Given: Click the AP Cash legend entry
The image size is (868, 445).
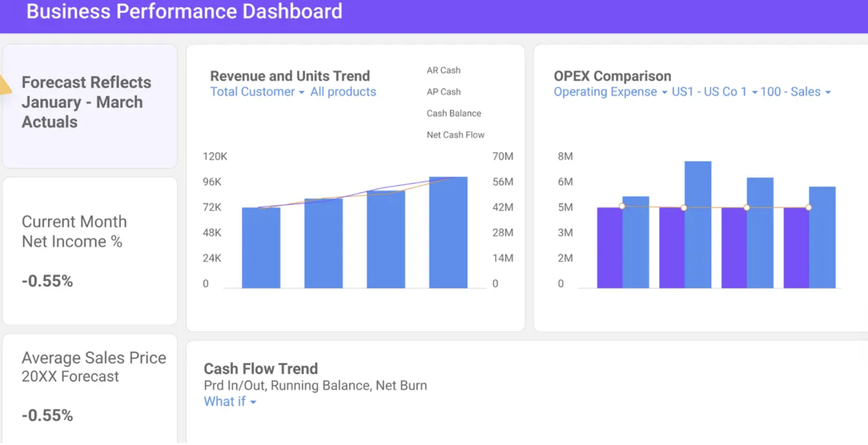Looking at the screenshot, I should 443,92.
